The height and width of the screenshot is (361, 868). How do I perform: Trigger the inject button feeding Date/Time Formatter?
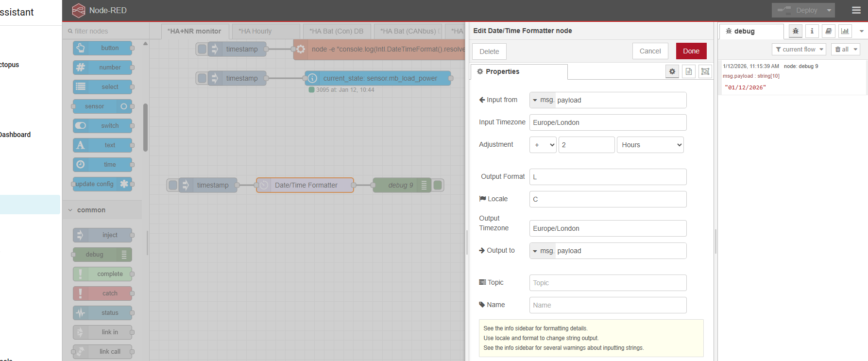coord(172,185)
